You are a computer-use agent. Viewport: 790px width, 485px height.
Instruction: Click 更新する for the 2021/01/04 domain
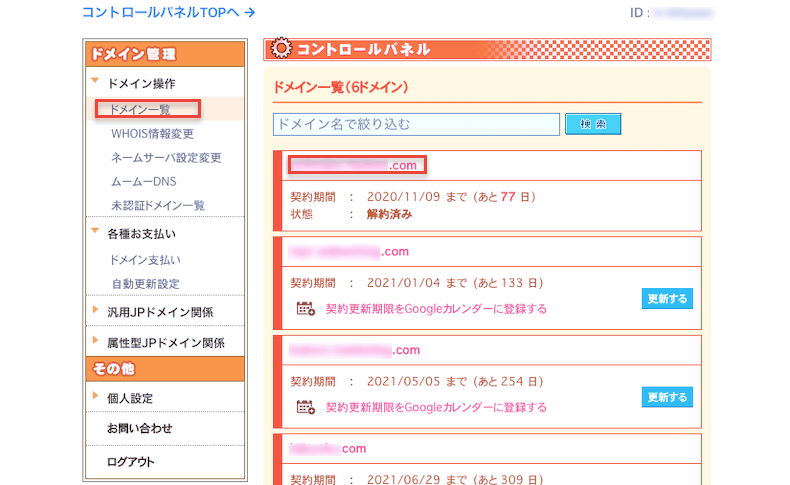pos(667,299)
